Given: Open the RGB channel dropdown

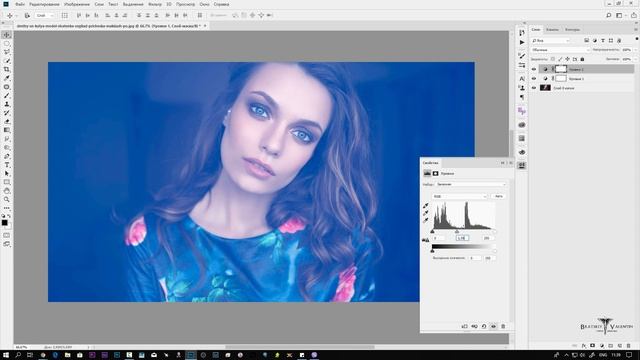Looking at the screenshot, I should coord(460,196).
